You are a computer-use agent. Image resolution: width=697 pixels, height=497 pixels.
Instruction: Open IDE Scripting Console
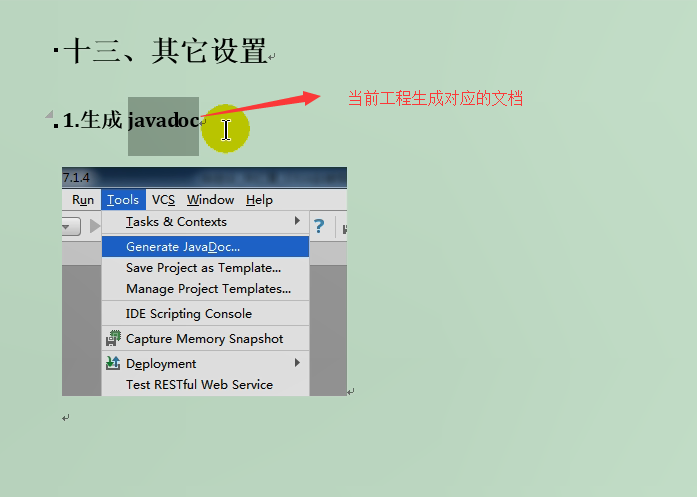click(x=205, y=313)
